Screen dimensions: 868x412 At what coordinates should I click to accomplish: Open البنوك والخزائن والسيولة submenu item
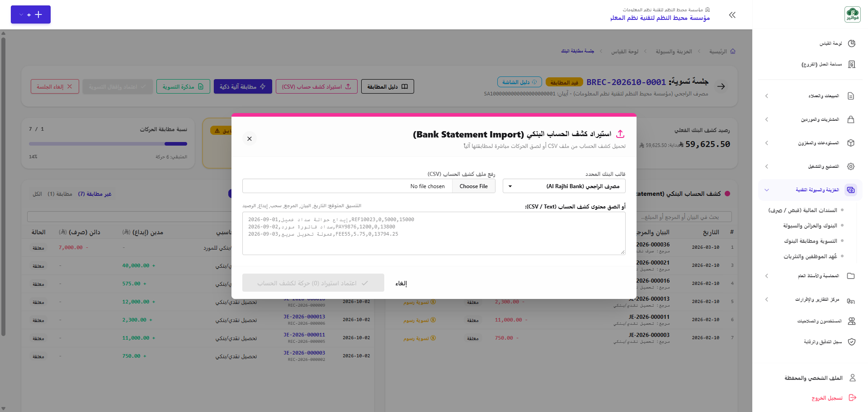coord(810,226)
